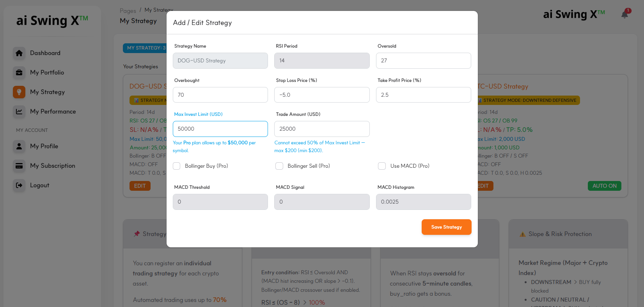
Task: Select the My Performance menu item
Action: click(53, 112)
